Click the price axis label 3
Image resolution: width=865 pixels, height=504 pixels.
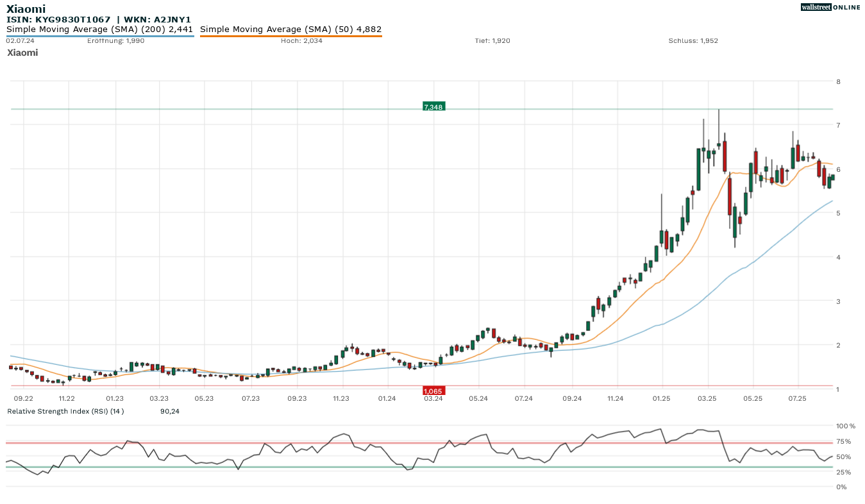point(838,301)
